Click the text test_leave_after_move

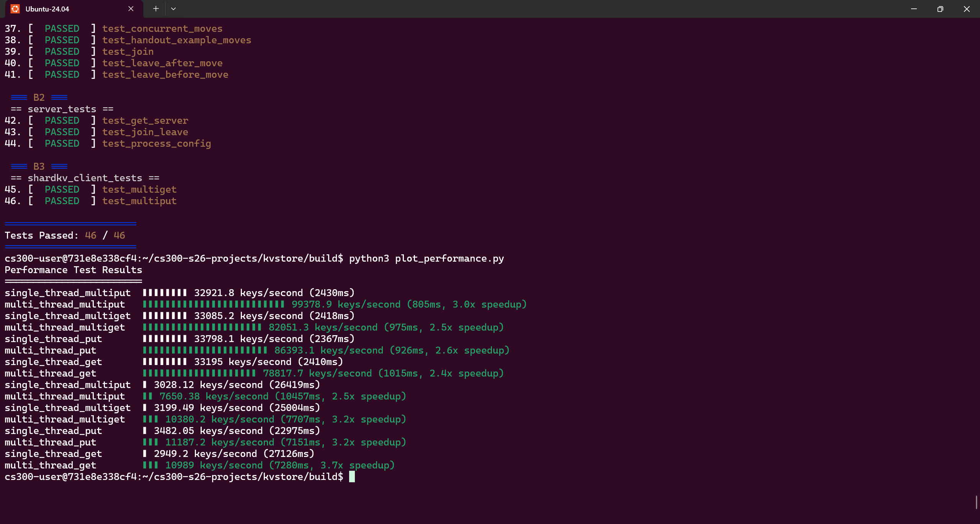pyautogui.click(x=162, y=63)
